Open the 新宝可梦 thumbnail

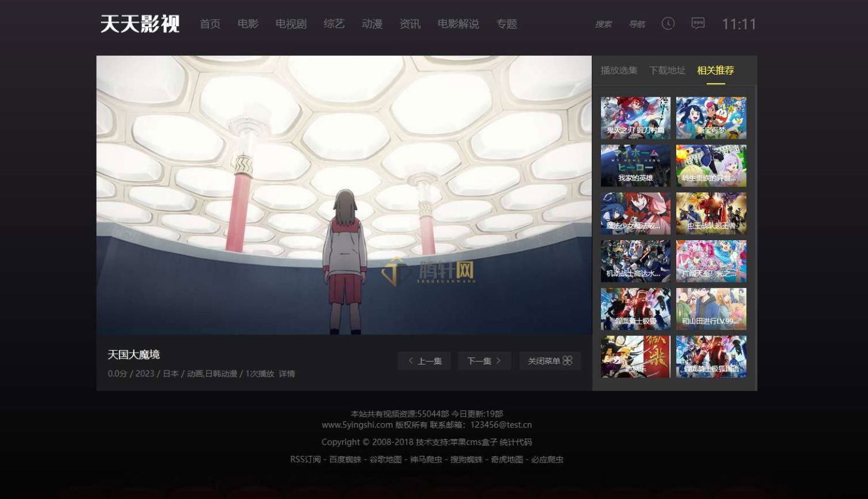711,118
